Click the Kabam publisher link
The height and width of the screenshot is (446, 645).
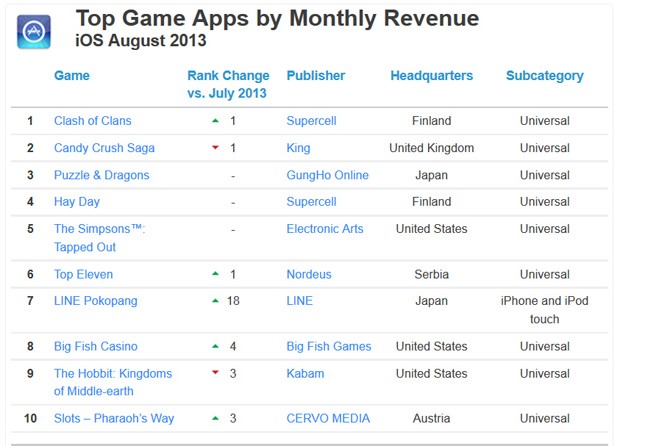305,374
